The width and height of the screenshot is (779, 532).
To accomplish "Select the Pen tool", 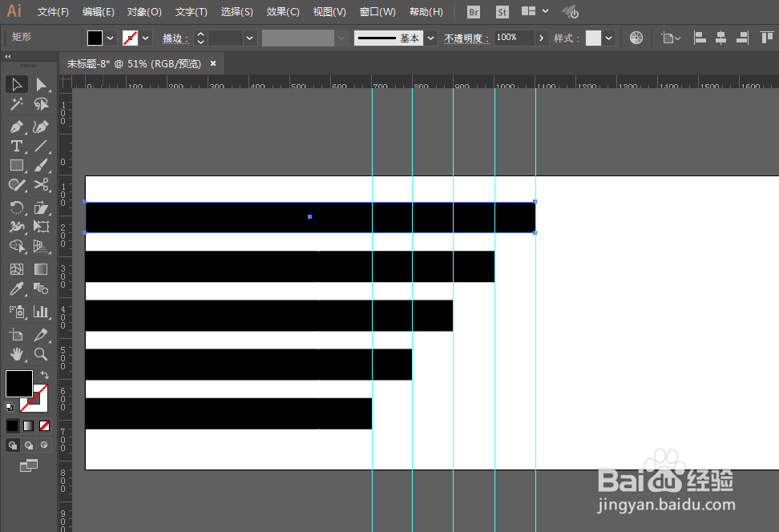I will [x=16, y=127].
